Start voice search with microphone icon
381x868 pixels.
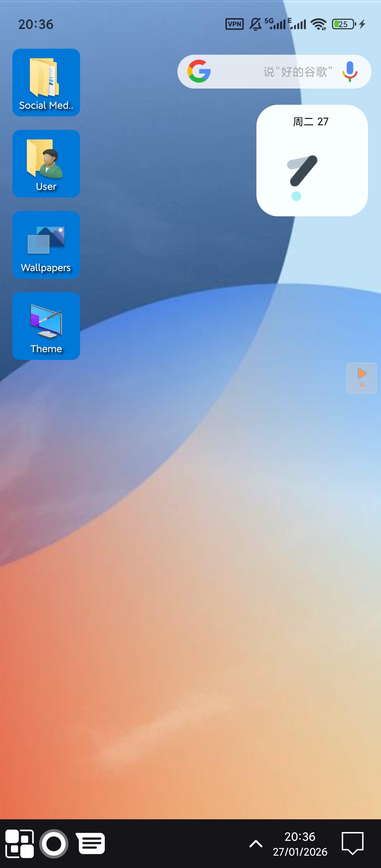pos(350,71)
